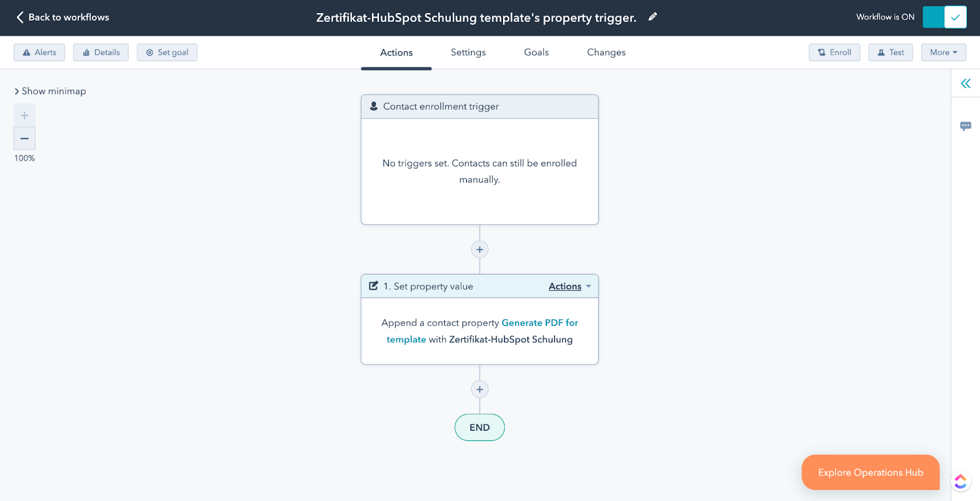Click the Enroll button
Viewport: 980px width, 501px height.
[834, 53]
